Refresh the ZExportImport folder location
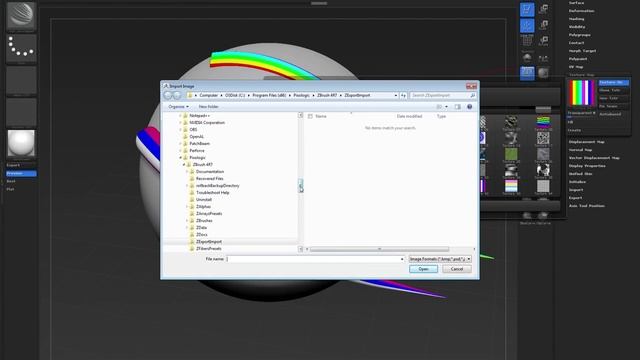The image size is (640, 360). point(403,95)
